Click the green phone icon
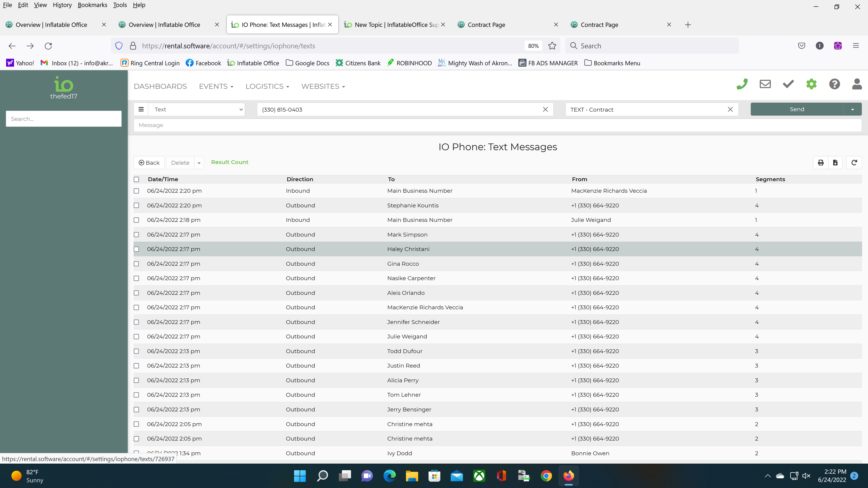Image resolution: width=868 pixels, height=488 pixels. (742, 84)
